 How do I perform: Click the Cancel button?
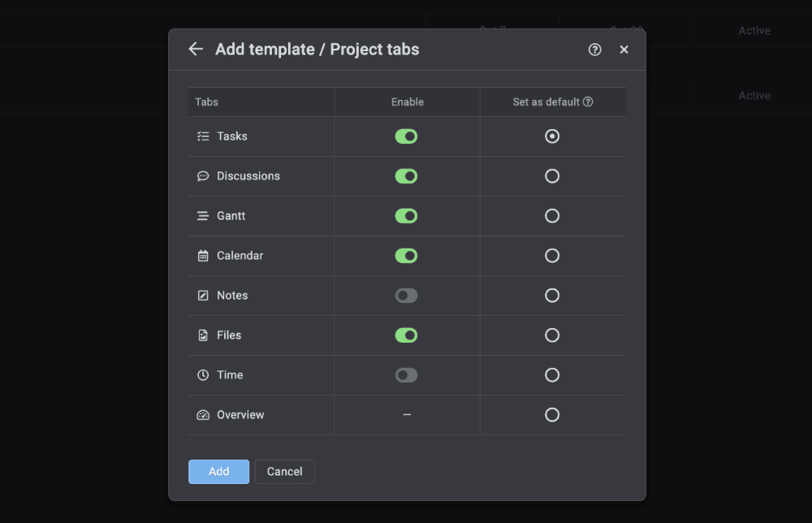tap(284, 472)
